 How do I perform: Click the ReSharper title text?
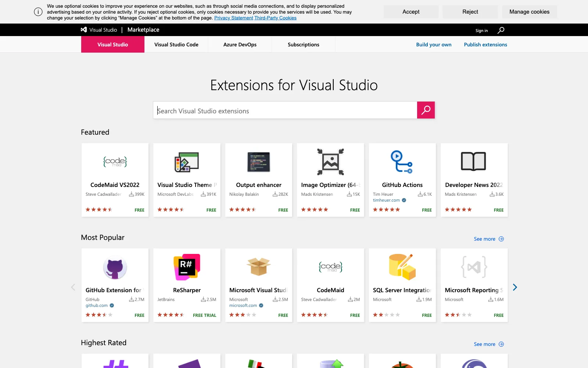187,290
